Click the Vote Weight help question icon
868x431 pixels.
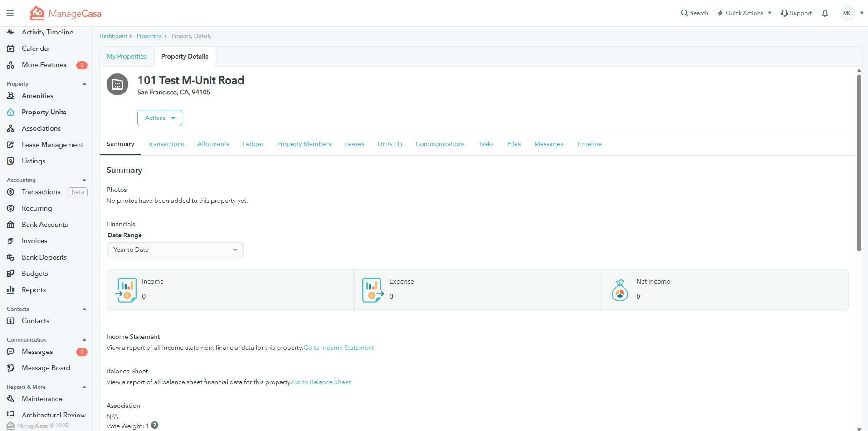click(155, 426)
